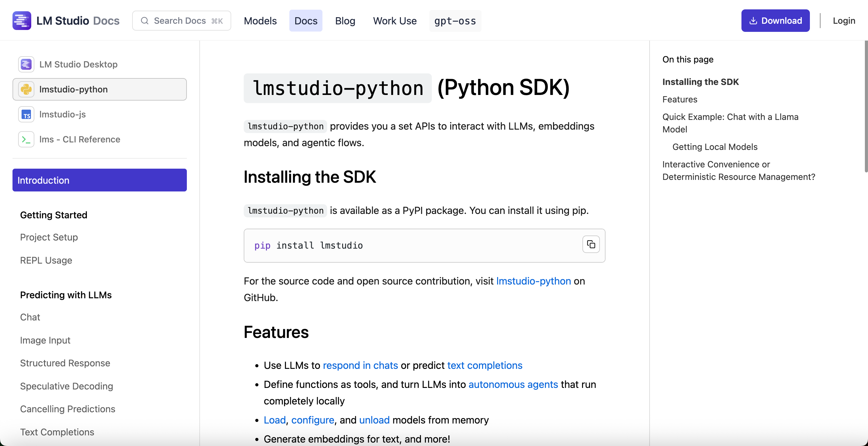Click the Login link
Screen dimensions: 868x446
tap(844, 21)
